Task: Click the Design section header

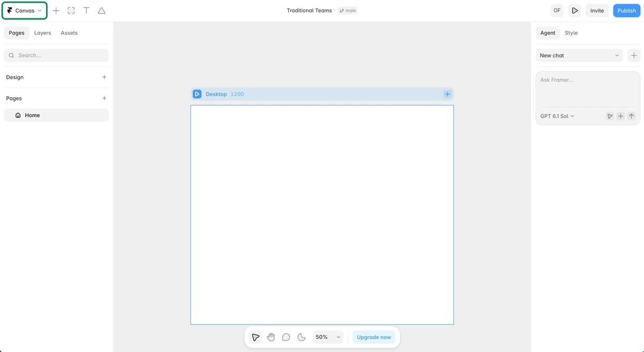Action: (x=15, y=77)
